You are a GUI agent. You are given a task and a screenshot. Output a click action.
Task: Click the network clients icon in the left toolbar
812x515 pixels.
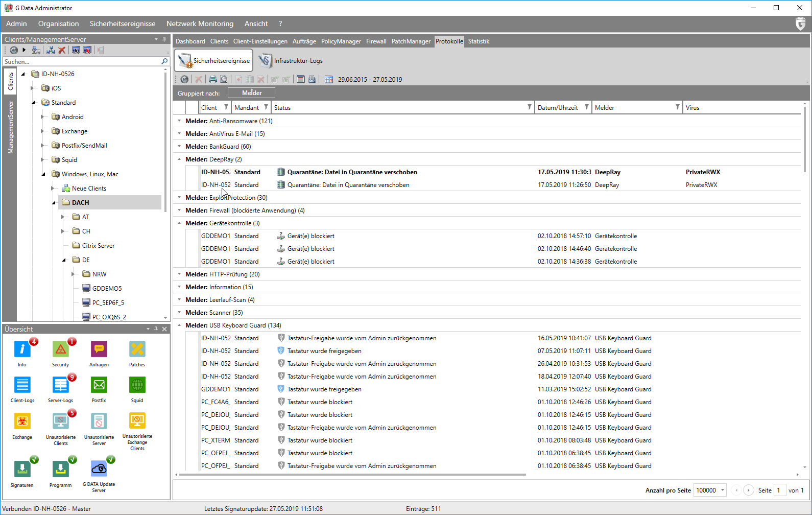coord(36,50)
